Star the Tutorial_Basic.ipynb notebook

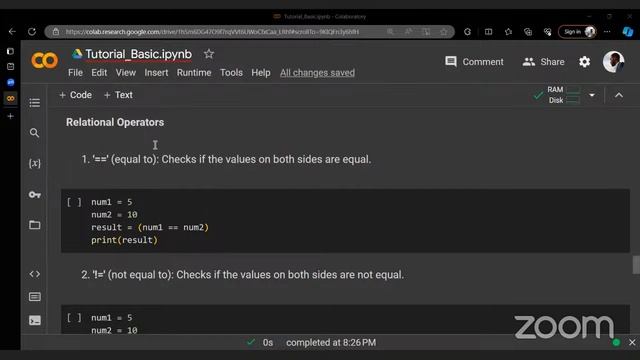tap(209, 54)
